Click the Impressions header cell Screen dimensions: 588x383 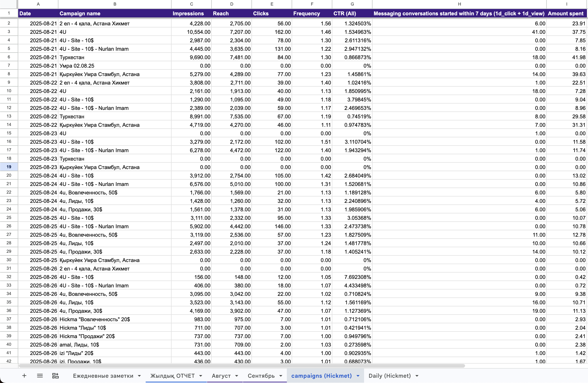(x=191, y=13)
